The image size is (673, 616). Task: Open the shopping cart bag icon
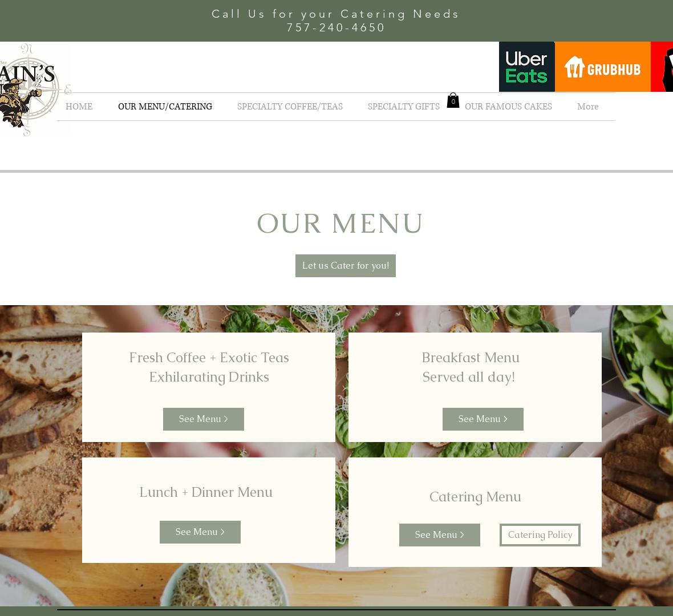point(453,100)
